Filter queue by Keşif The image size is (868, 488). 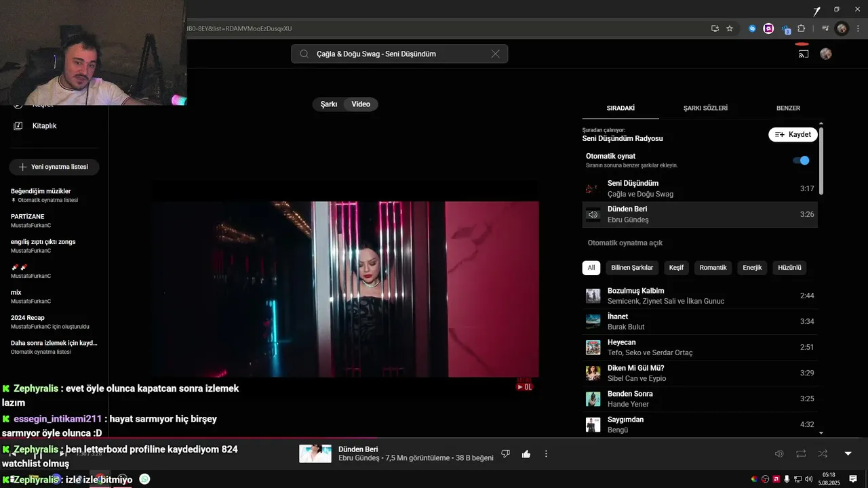click(x=676, y=268)
